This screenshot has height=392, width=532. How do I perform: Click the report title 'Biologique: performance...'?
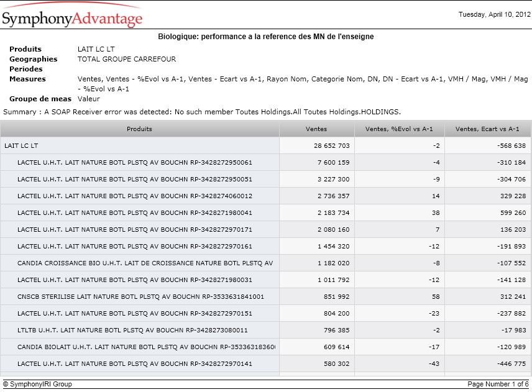pos(265,36)
